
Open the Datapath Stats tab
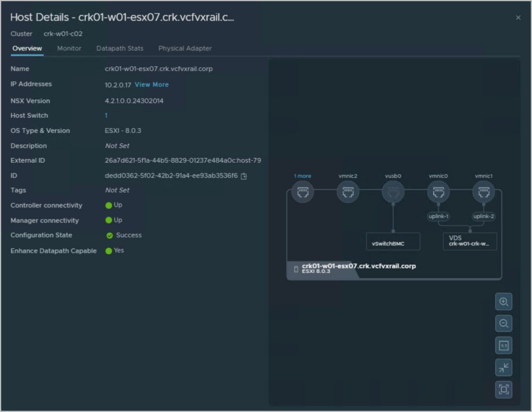120,48
